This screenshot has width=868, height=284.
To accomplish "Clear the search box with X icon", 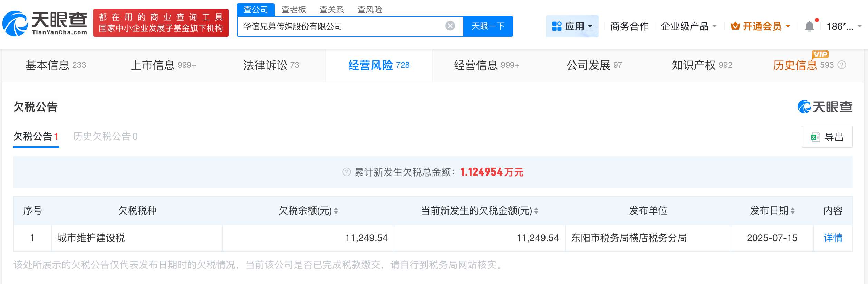I will coord(450,26).
